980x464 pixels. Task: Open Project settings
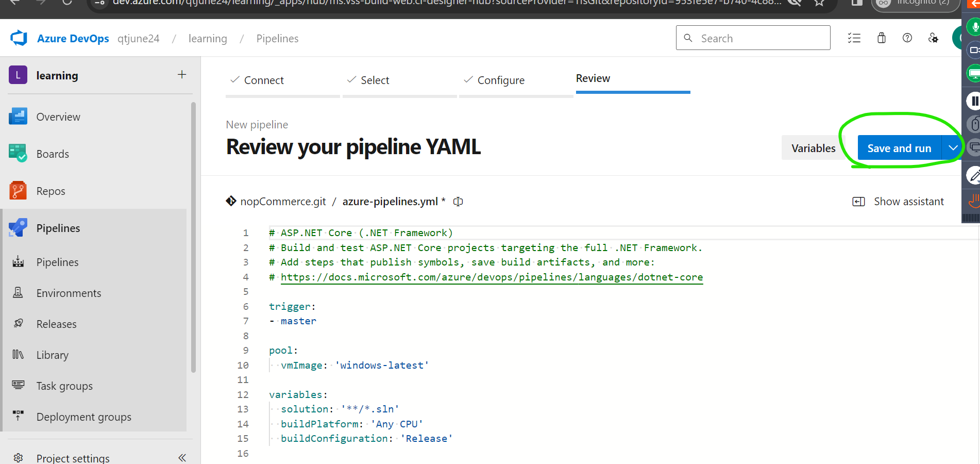(73, 458)
